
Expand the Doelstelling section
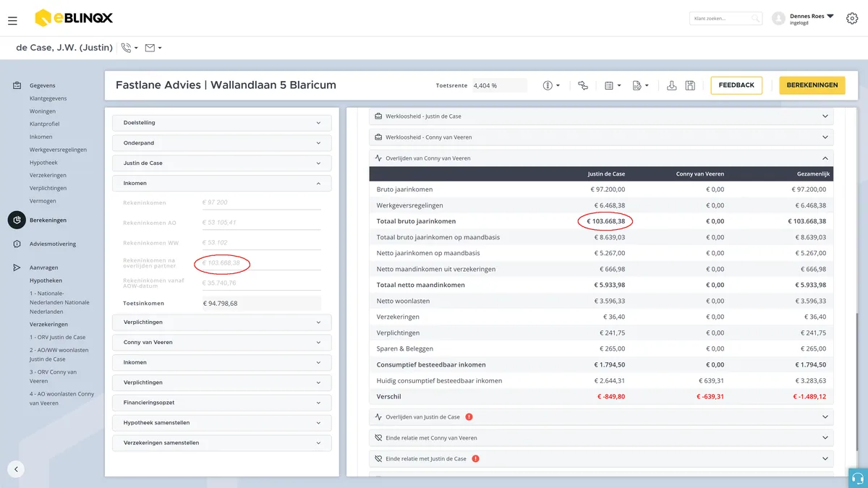pyautogui.click(x=222, y=123)
